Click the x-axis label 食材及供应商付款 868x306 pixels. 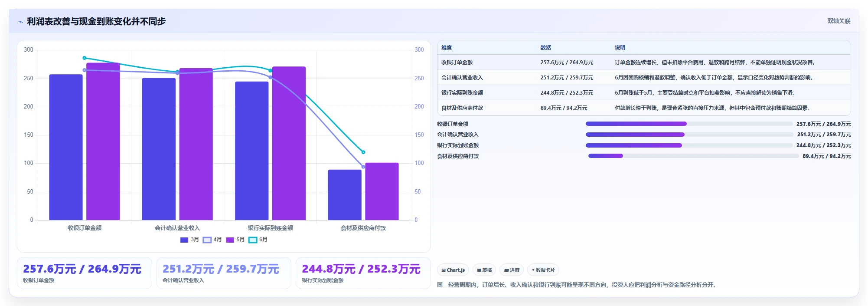pyautogui.click(x=363, y=228)
